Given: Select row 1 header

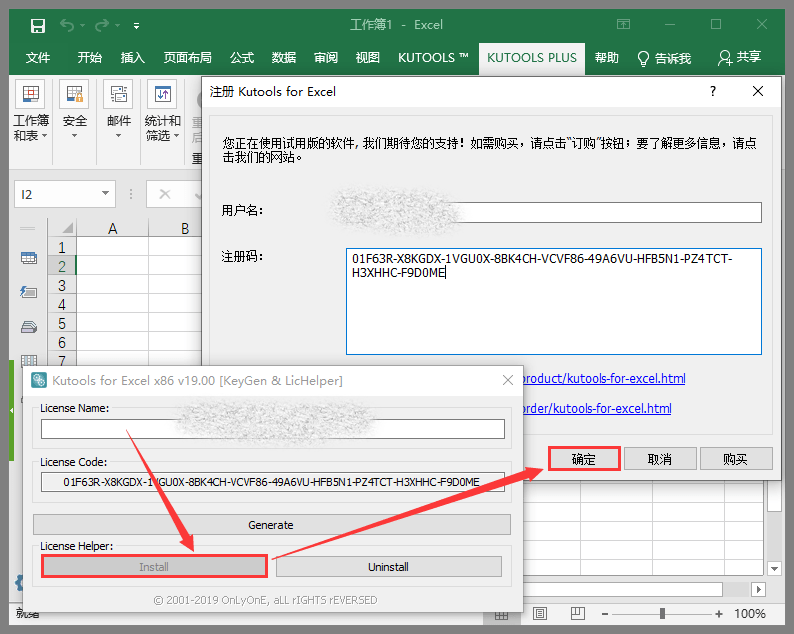Looking at the screenshot, I should [62, 248].
